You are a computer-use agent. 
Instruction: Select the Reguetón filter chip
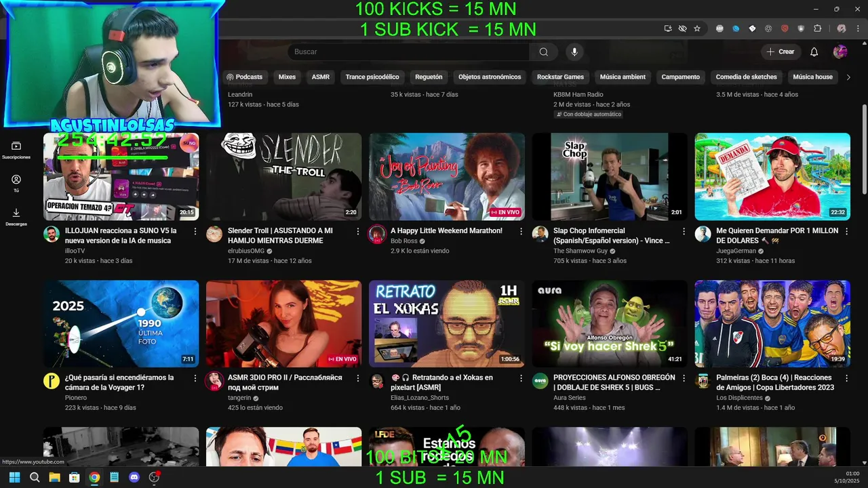(429, 77)
